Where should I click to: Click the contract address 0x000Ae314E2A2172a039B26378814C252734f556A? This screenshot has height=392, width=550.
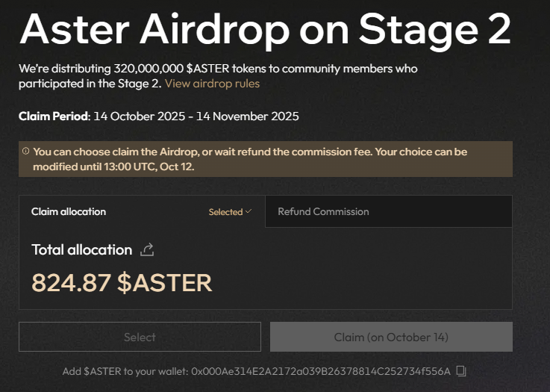(321, 371)
